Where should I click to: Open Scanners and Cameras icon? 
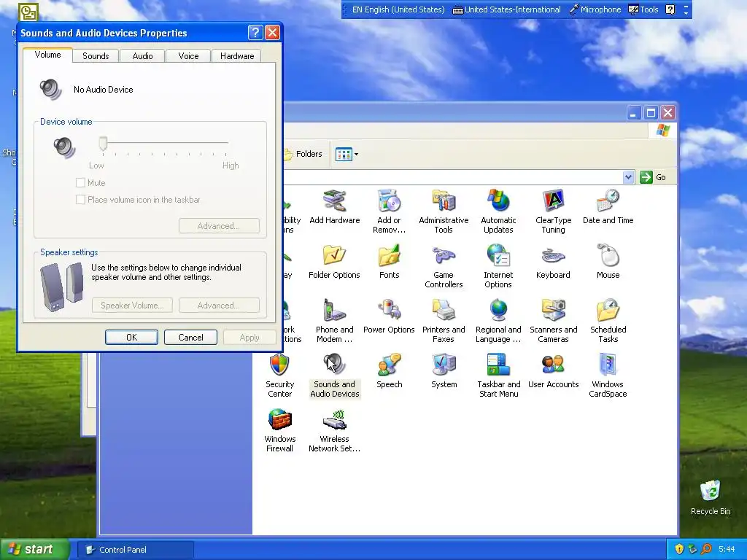(553, 321)
